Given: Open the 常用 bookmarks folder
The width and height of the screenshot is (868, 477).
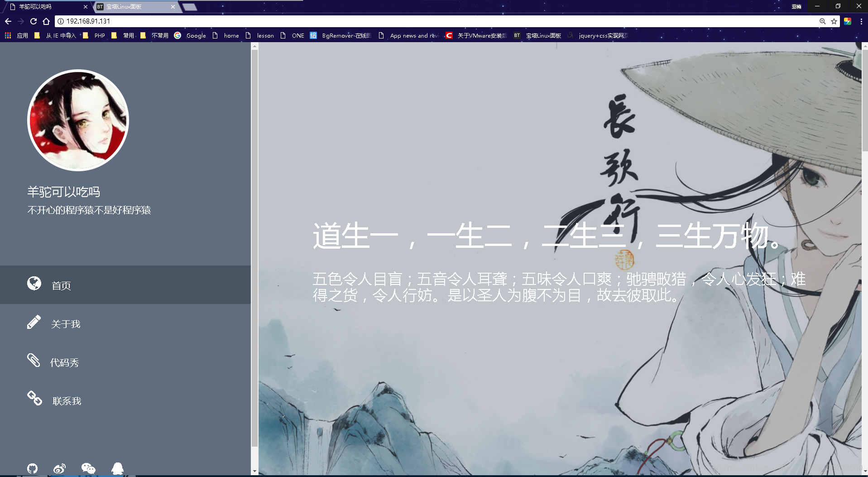Looking at the screenshot, I should 123,35.
